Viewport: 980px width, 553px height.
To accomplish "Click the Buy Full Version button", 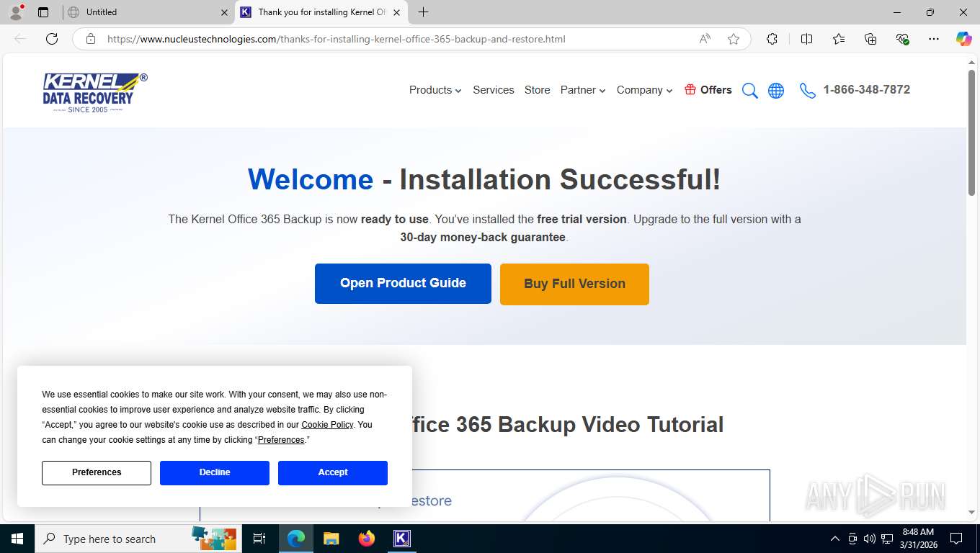I will [574, 284].
